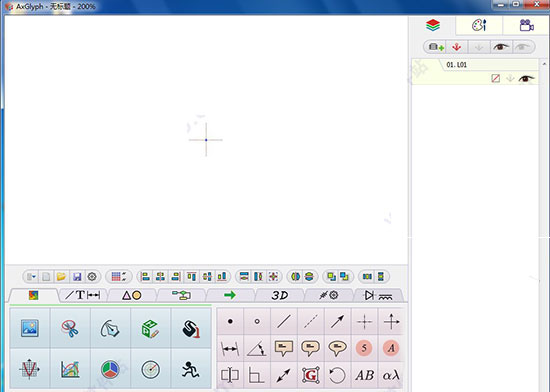Save the current document
The width and height of the screenshot is (550, 392).
pyautogui.click(x=77, y=277)
